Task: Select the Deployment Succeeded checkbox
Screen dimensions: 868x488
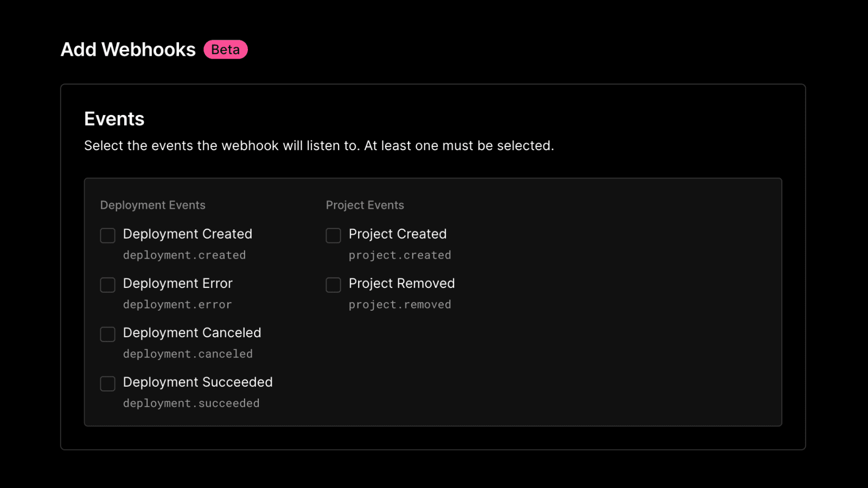Action: point(108,383)
